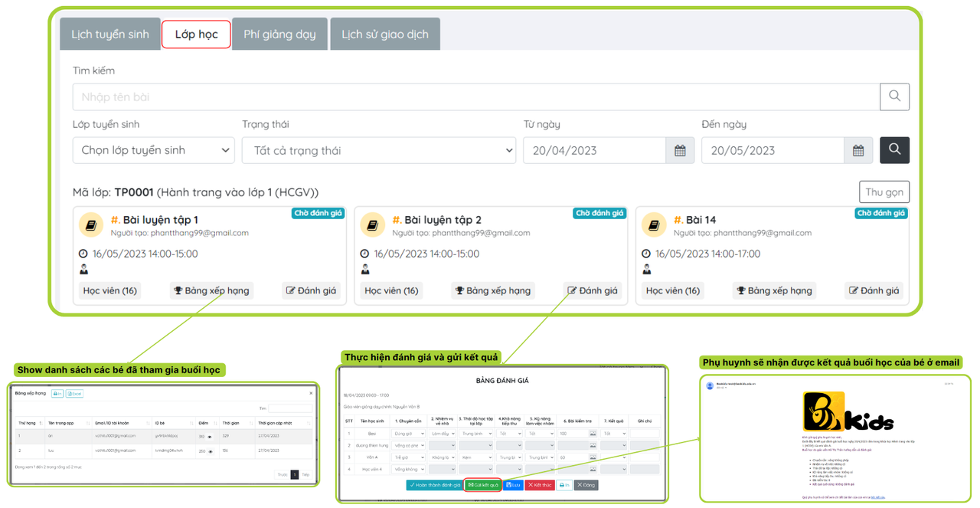
Task: Click the clock icon on Bài 14 card
Action: (x=646, y=254)
